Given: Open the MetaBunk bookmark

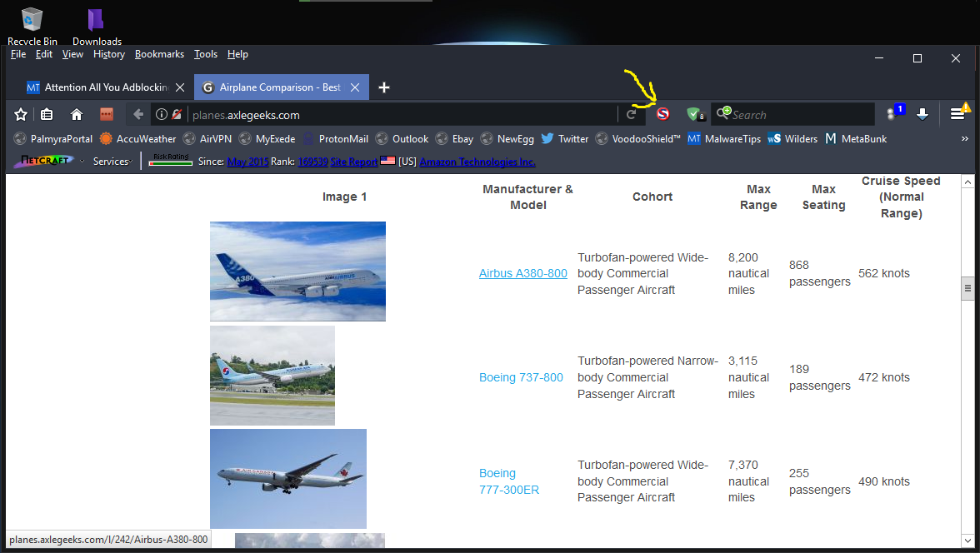Looking at the screenshot, I should (856, 139).
